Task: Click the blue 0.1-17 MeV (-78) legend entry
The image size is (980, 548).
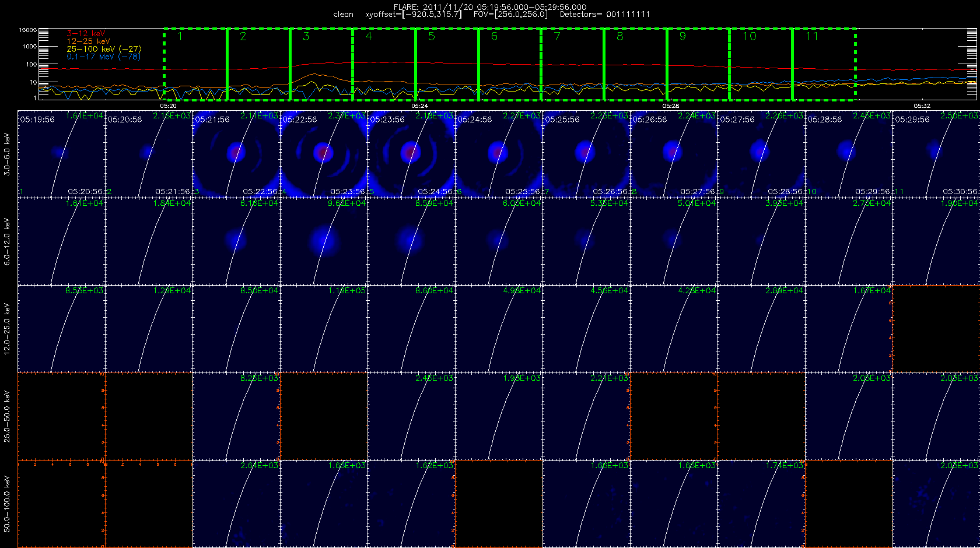Action: click(103, 57)
